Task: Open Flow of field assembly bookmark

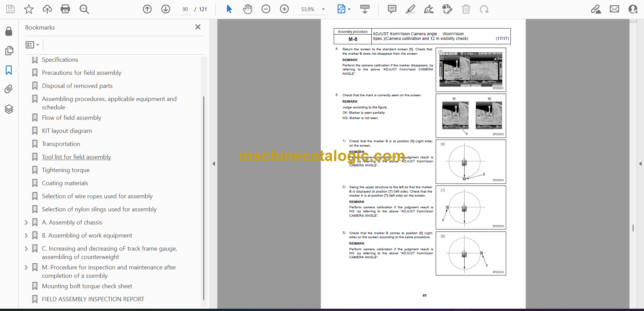Action: tap(71, 118)
